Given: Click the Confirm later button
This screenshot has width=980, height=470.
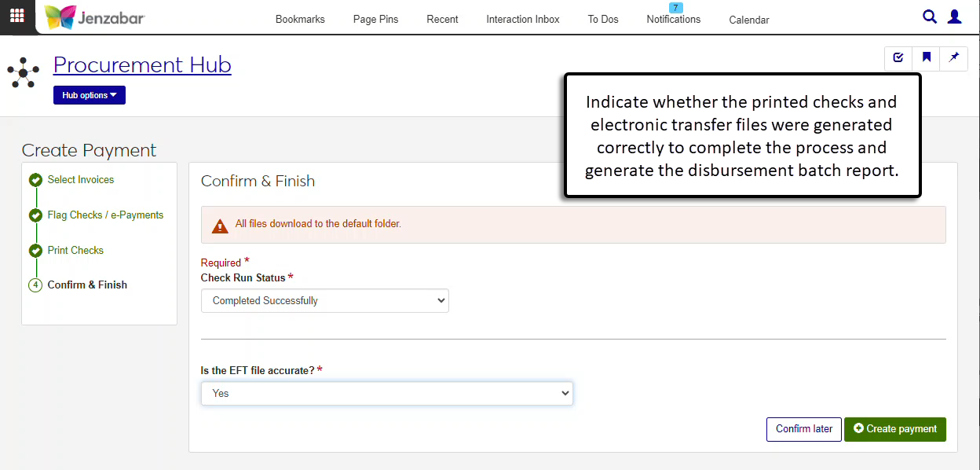Looking at the screenshot, I should 804,429.
